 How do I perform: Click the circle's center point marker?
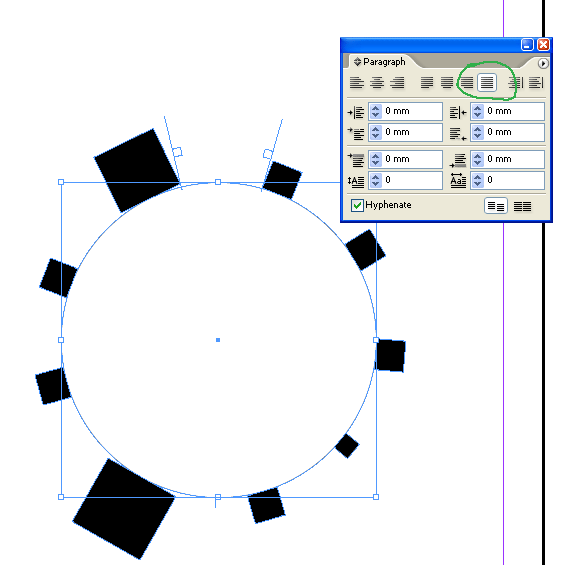(218, 340)
